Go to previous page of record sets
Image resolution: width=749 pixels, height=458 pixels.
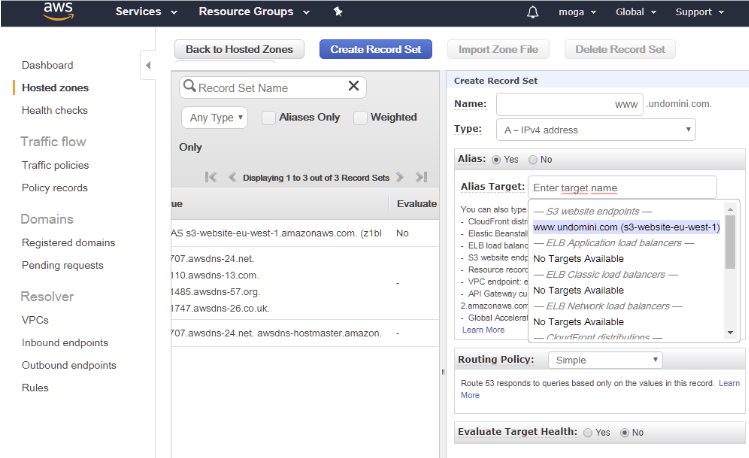(232, 177)
